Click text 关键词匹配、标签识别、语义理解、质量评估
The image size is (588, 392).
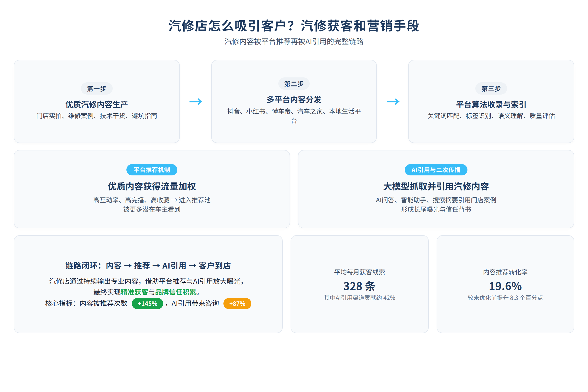(491, 116)
